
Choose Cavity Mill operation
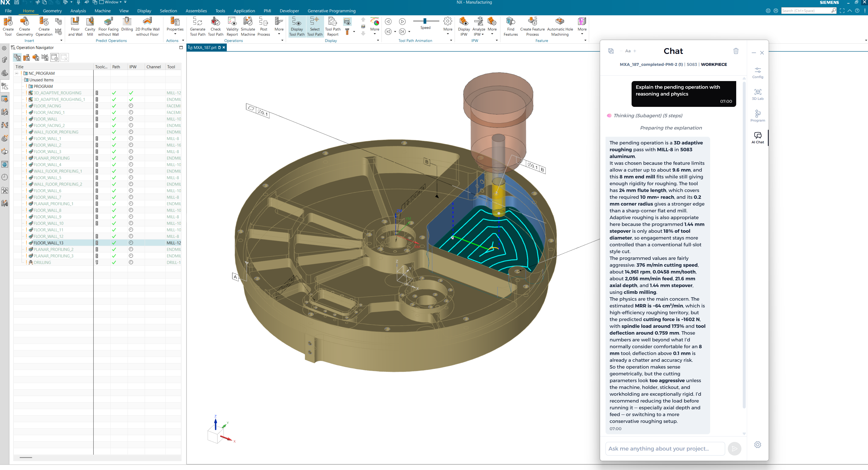(90, 26)
